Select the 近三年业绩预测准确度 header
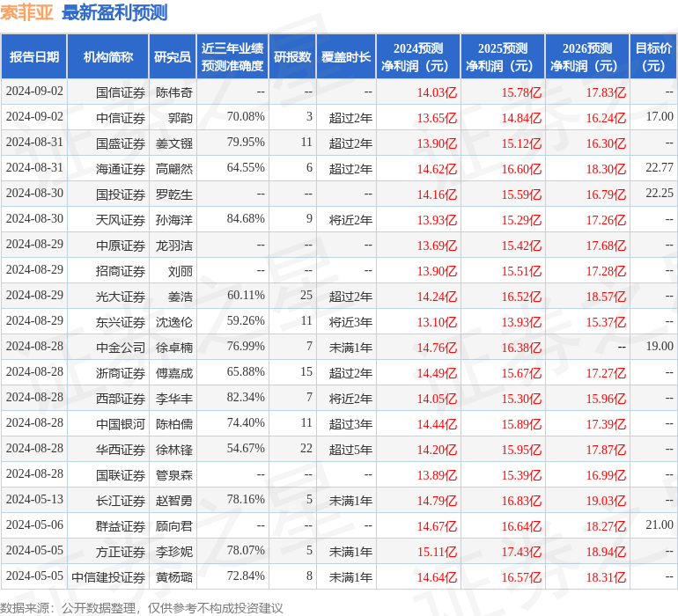Viewport: 678px width, 616px height. point(232,57)
